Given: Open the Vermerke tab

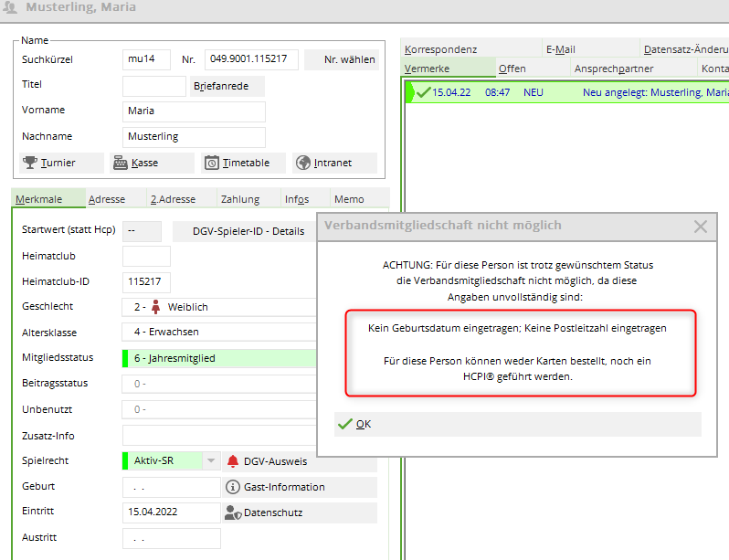Looking at the screenshot, I should pos(449,68).
